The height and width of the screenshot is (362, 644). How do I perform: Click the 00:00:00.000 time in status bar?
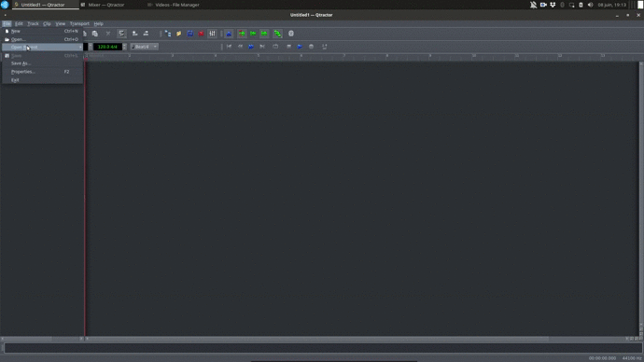(602, 358)
